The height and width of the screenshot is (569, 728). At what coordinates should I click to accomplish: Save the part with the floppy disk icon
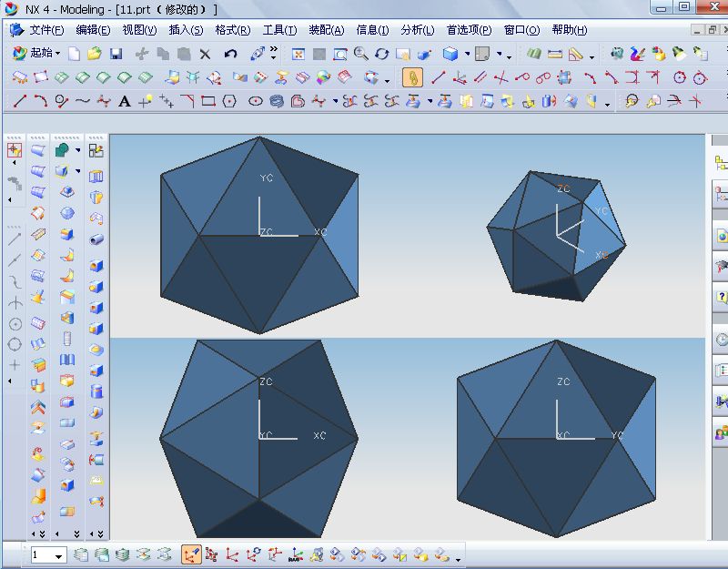(x=116, y=54)
